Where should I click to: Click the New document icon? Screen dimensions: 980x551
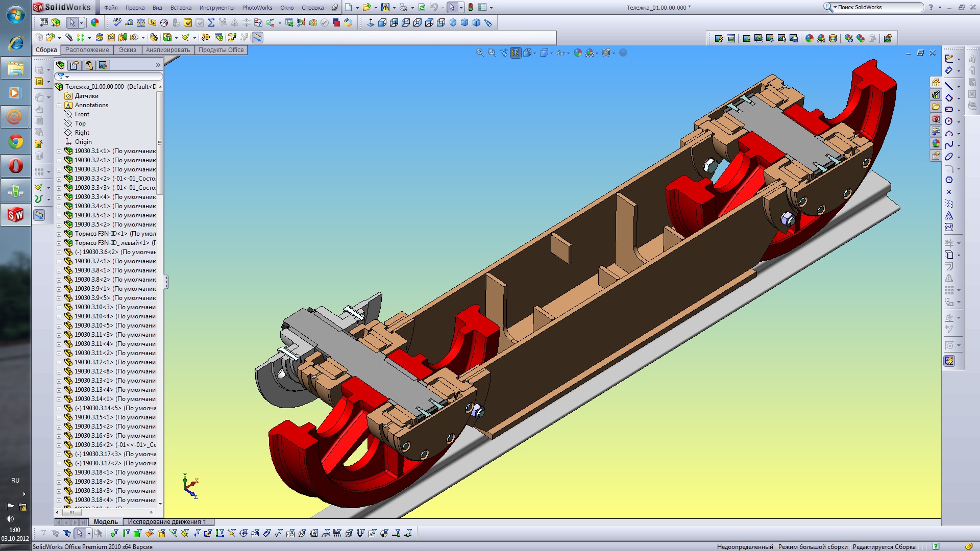pos(348,7)
